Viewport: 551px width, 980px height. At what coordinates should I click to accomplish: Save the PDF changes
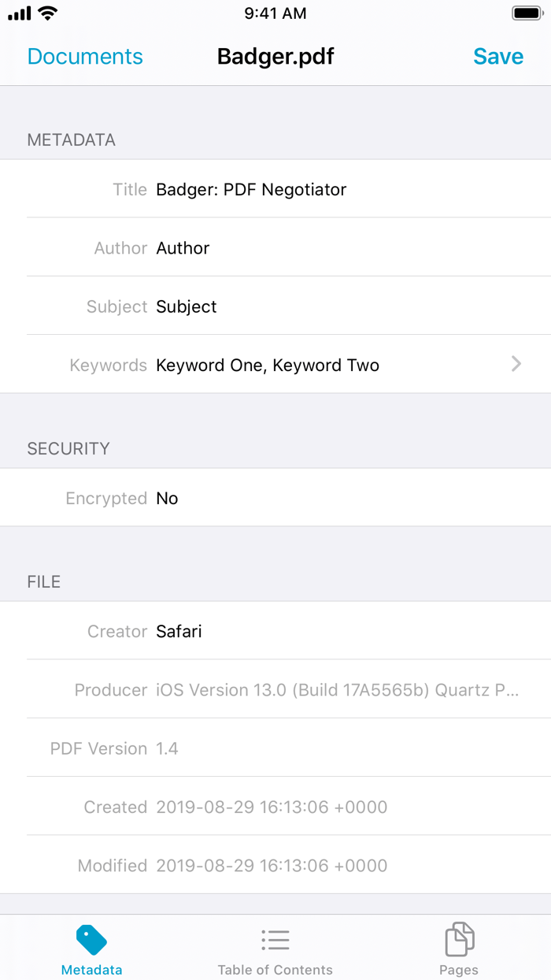497,57
